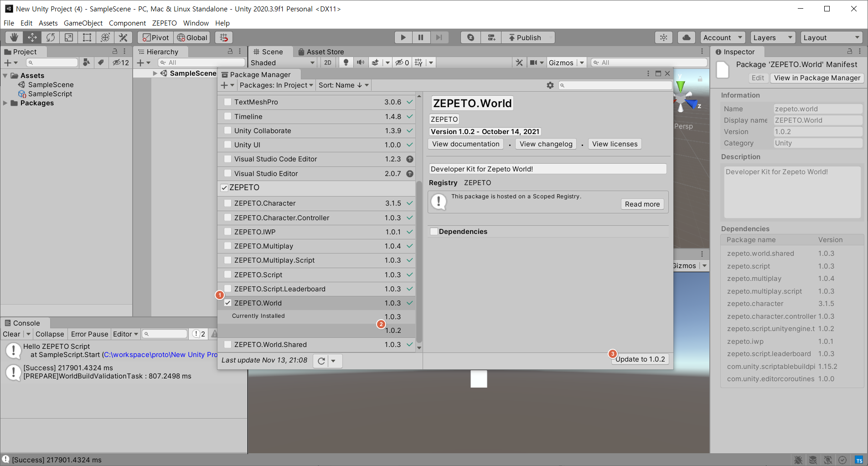Collapse ZEPETO.World version list
The height and width of the screenshot is (466, 868).
pyautogui.click(x=227, y=303)
